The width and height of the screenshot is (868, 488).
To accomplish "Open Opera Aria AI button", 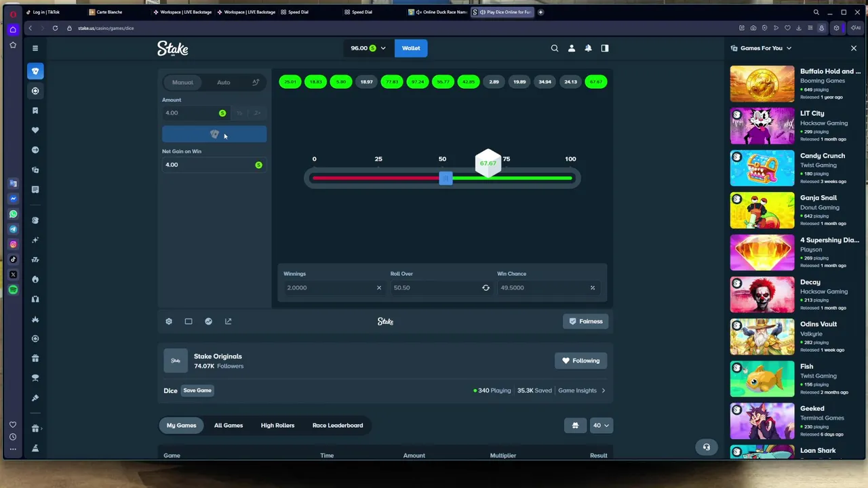I will click(856, 28).
